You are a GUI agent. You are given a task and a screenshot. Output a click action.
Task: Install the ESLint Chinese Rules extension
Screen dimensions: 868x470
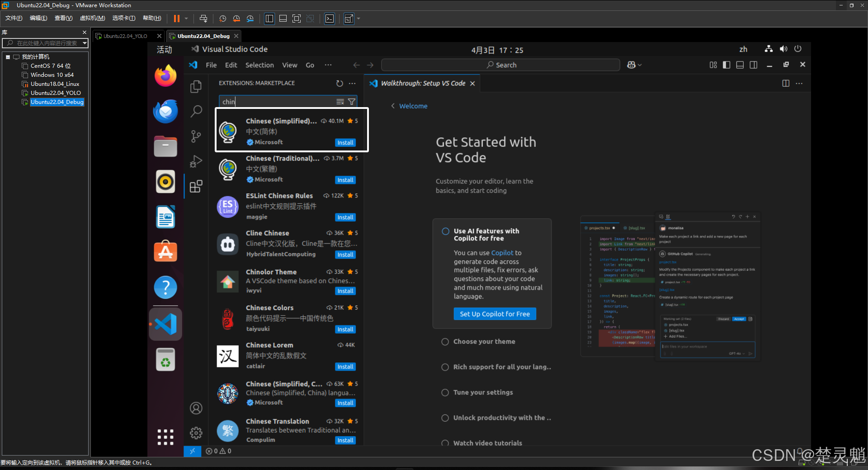tap(345, 217)
